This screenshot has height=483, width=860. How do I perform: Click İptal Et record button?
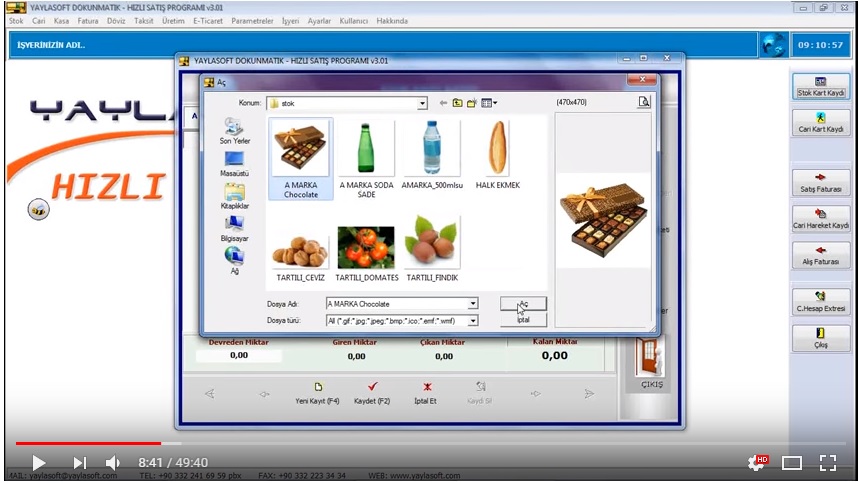426,393
